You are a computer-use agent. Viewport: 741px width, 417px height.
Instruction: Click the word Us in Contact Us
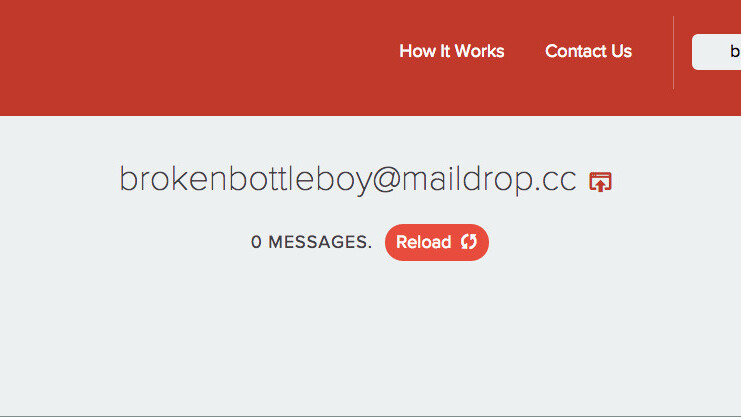click(621, 51)
